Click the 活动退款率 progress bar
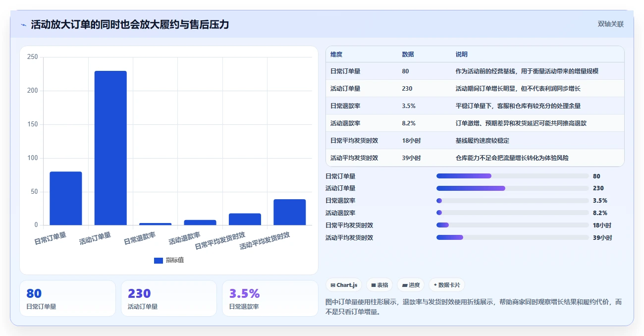This screenshot has width=644, height=336. click(x=513, y=213)
